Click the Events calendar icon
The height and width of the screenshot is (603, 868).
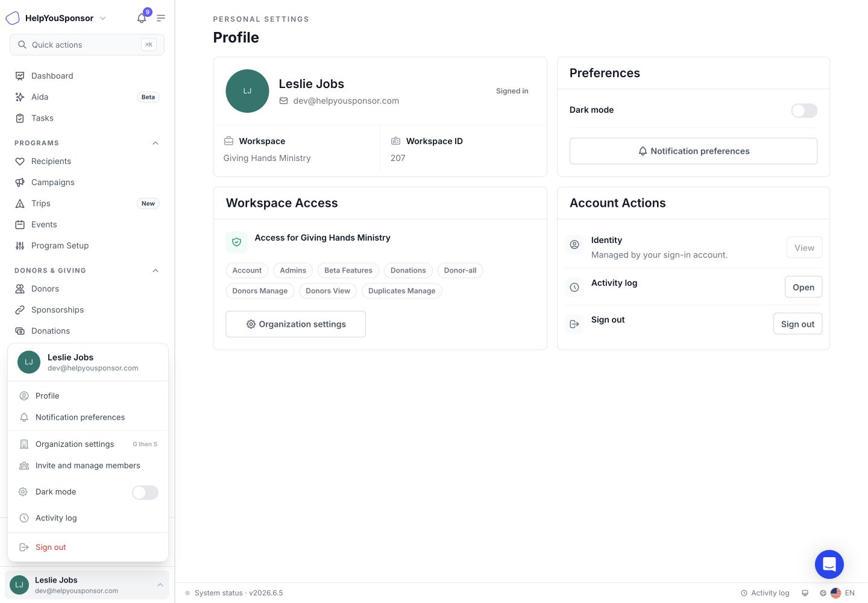(20, 225)
